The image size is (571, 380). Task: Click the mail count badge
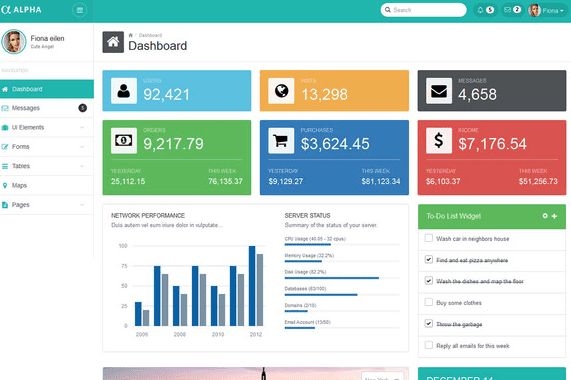tap(517, 10)
